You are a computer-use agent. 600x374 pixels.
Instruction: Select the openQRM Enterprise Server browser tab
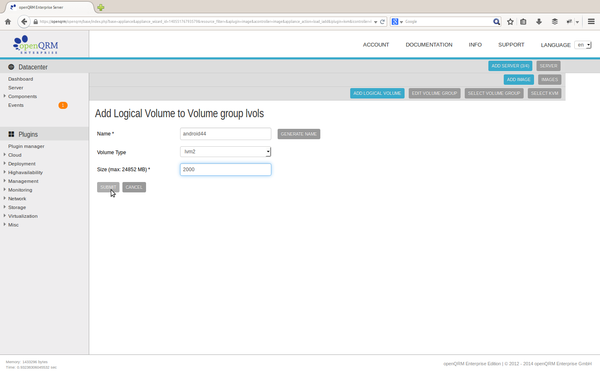point(49,7)
